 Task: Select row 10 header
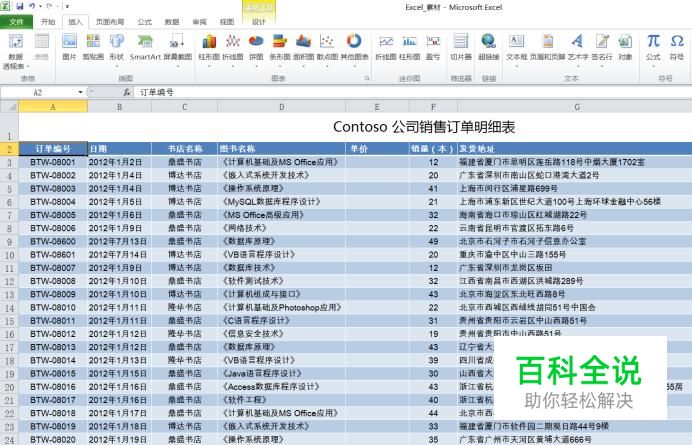9,255
